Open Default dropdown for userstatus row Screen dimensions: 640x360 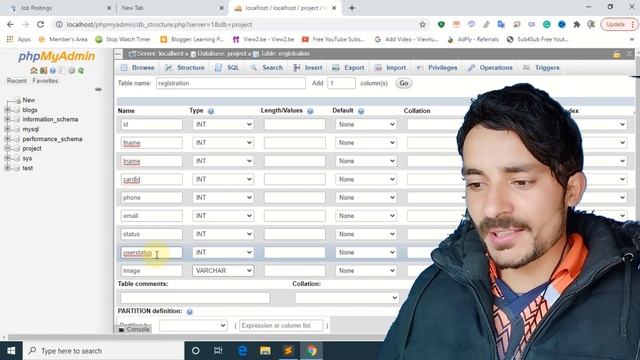coord(366,252)
